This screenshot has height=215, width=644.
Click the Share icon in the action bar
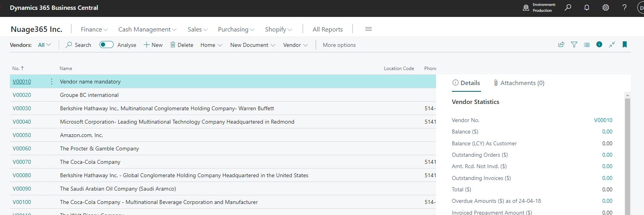coord(561,45)
